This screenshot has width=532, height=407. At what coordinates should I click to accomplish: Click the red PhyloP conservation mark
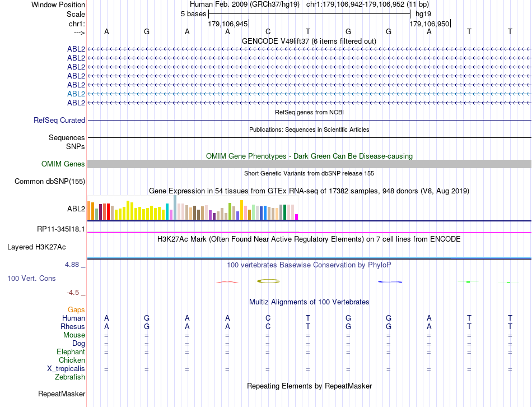point(227,282)
